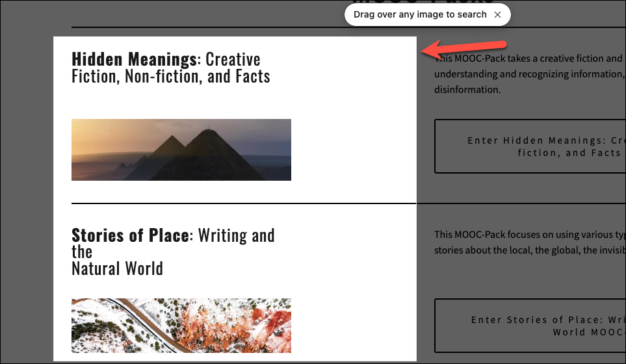This screenshot has height=364, width=626.
Task: Select 'Drag over any image to search' pill text
Action: tap(420, 15)
